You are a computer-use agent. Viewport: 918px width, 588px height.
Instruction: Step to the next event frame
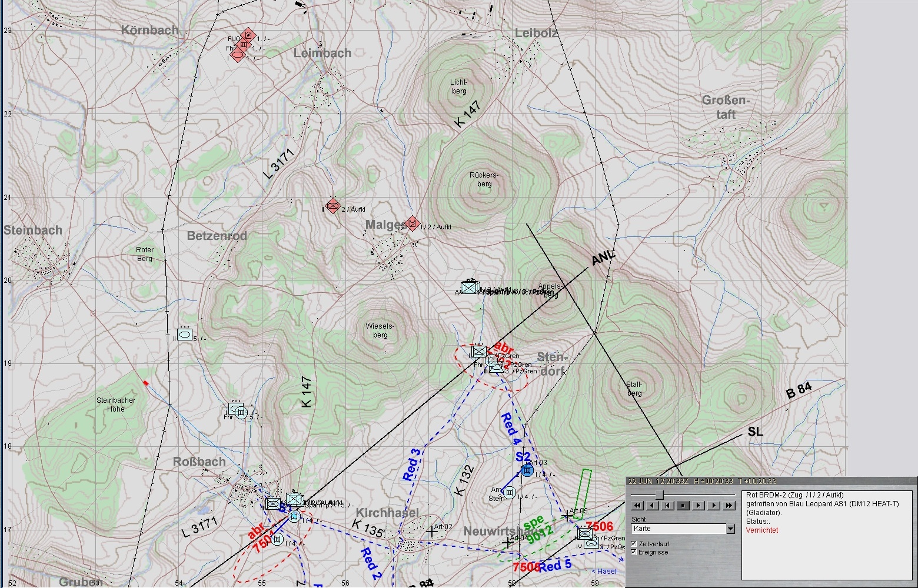pyautogui.click(x=698, y=505)
